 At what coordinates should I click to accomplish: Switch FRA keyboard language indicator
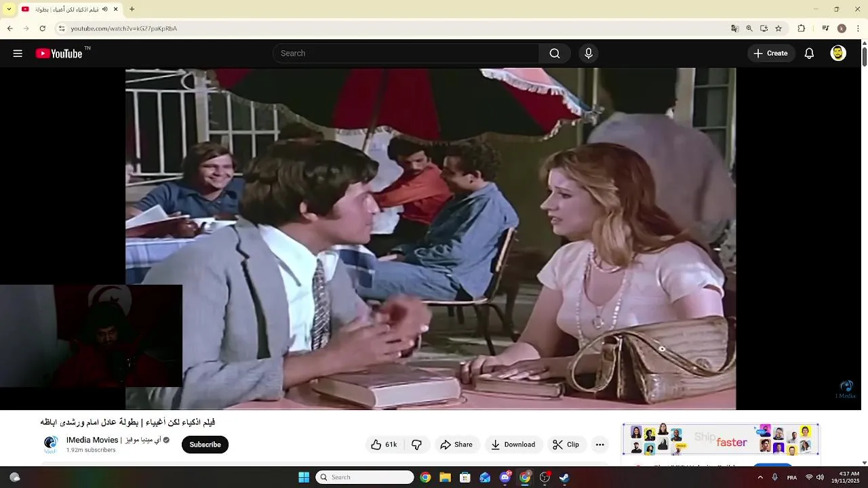click(x=792, y=478)
